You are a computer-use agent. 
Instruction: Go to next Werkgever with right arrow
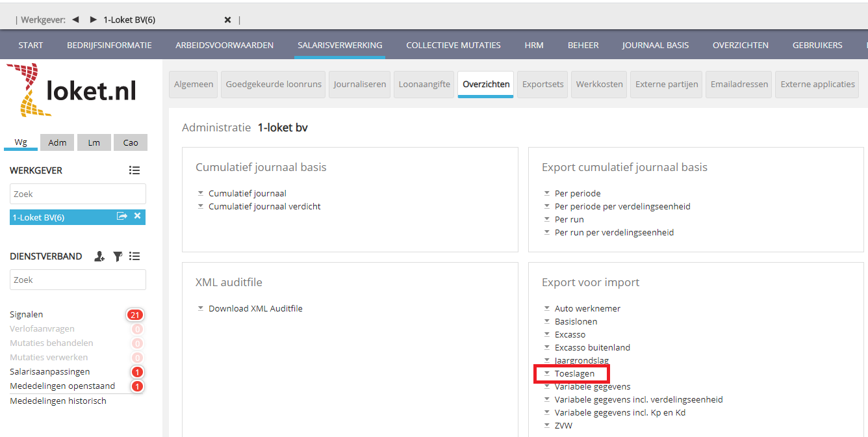click(x=94, y=20)
